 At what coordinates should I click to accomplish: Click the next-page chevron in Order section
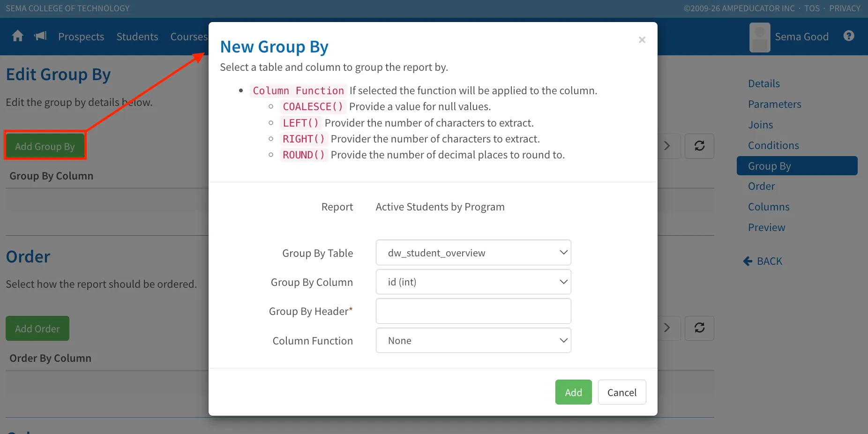click(668, 328)
